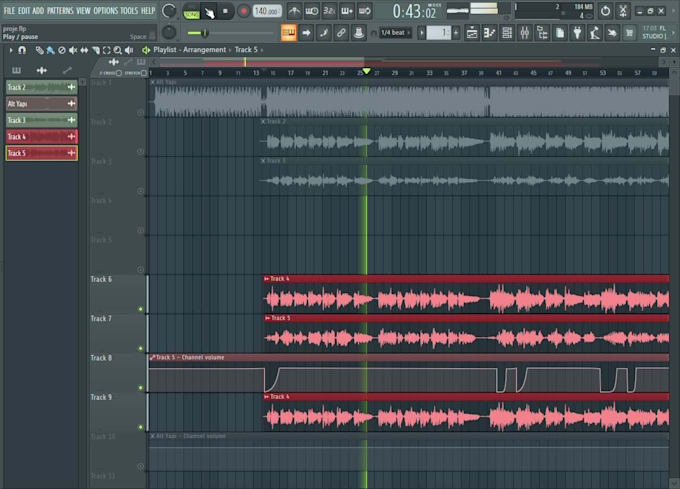
Task: Select the playlist slip tool
Action: click(84, 50)
